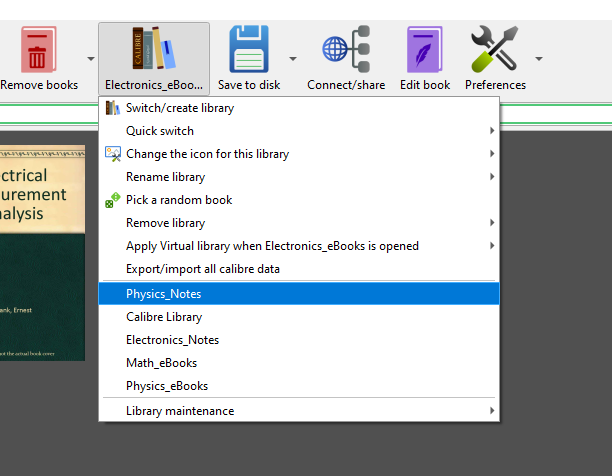Click the Connect/share text label

pyautogui.click(x=346, y=85)
